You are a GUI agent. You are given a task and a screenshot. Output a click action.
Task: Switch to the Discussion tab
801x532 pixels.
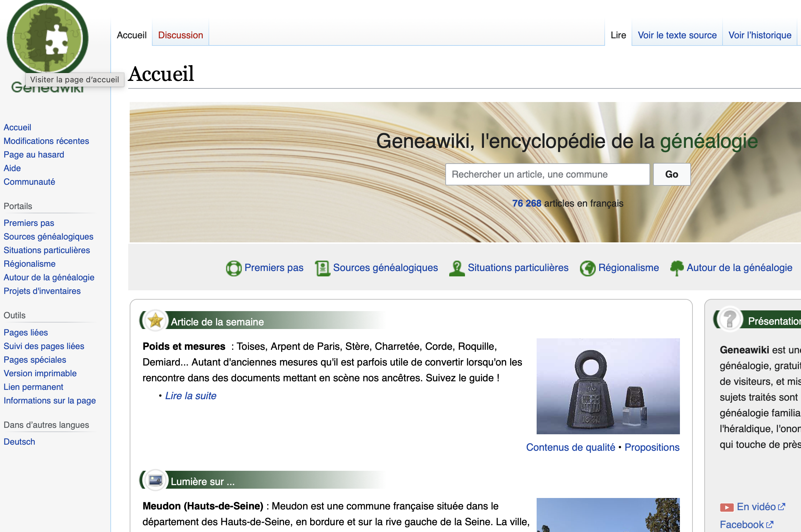coord(181,35)
